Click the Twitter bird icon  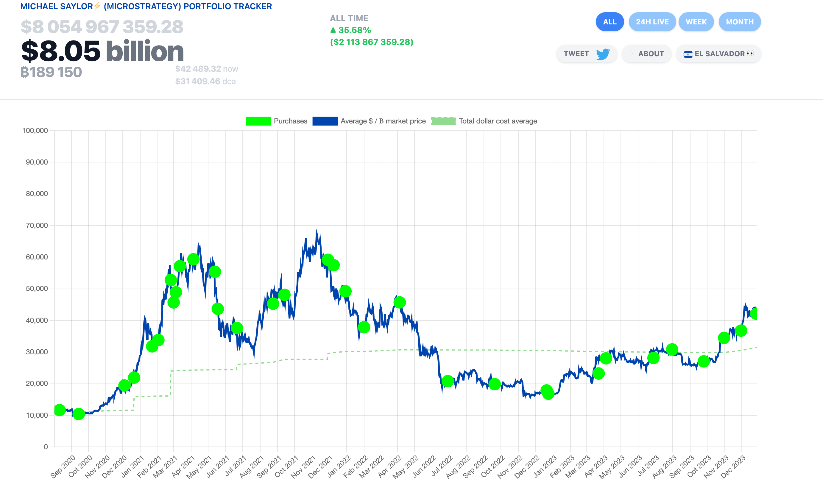pos(603,54)
